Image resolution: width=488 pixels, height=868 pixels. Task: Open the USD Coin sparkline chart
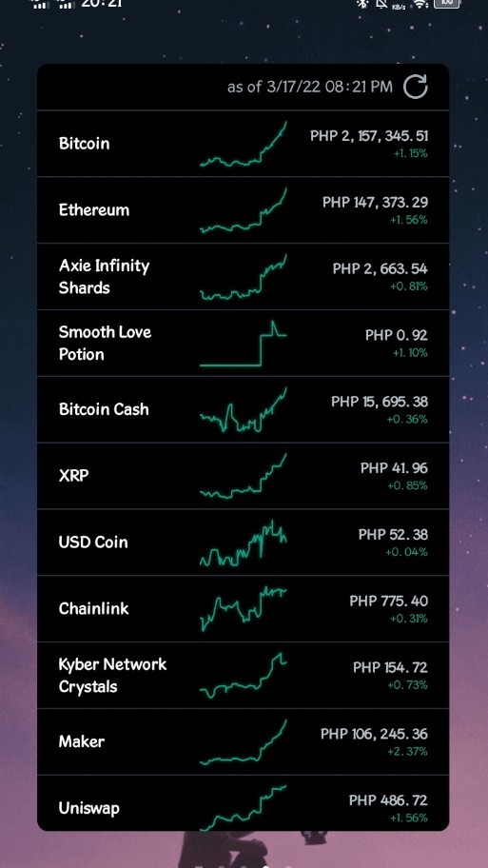pos(244,542)
